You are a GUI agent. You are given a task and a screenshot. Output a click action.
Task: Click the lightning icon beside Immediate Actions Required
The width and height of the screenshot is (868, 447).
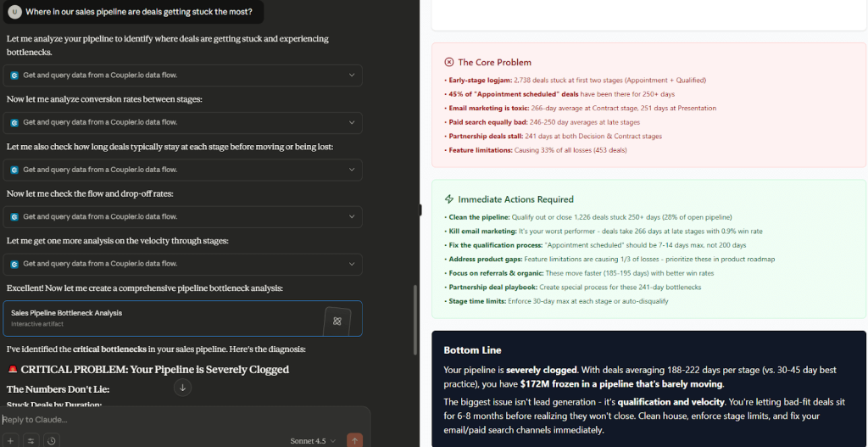(449, 199)
